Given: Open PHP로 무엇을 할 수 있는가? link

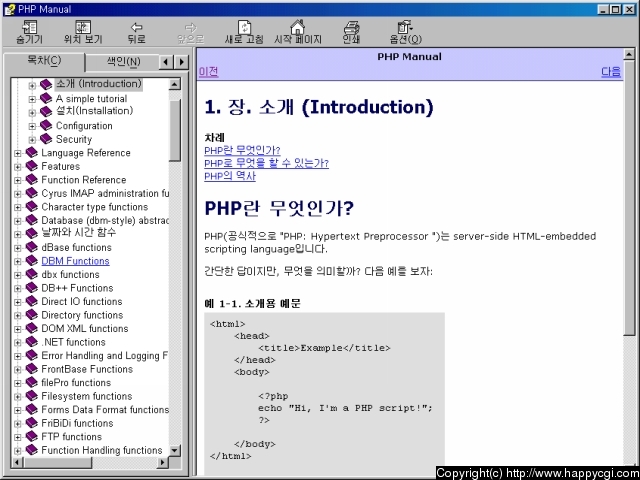Looking at the screenshot, I should tap(267, 163).
